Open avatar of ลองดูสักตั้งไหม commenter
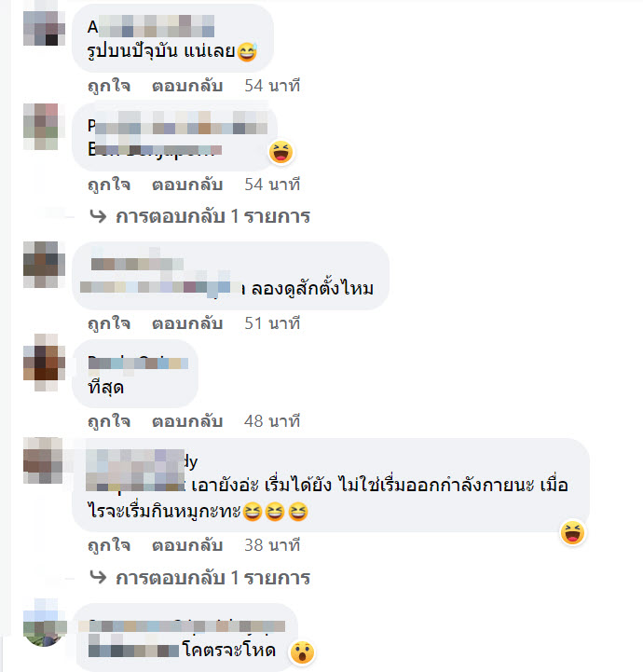The width and height of the screenshot is (643, 672). pos(44,265)
